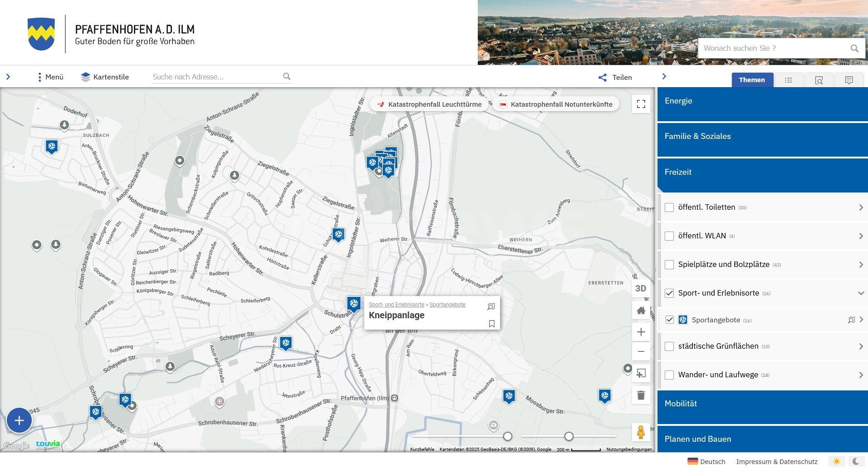Bookmark the Kneippanlage popup entry
Viewport: 868px width, 469px height.
coord(491,324)
